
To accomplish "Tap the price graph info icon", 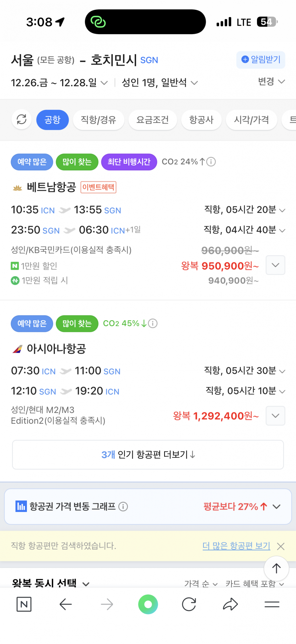I will click(x=123, y=507).
